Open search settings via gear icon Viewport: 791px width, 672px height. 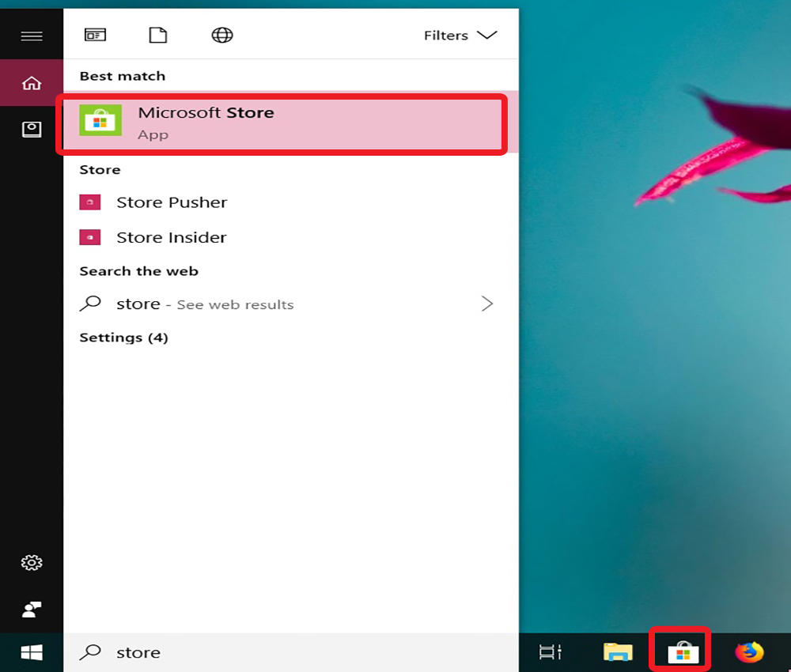[x=32, y=563]
